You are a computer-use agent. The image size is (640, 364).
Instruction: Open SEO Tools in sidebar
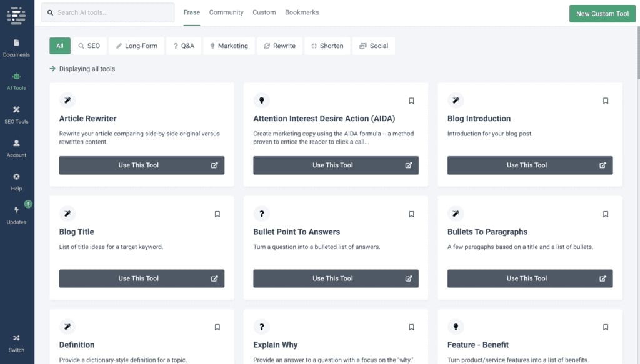pos(16,114)
